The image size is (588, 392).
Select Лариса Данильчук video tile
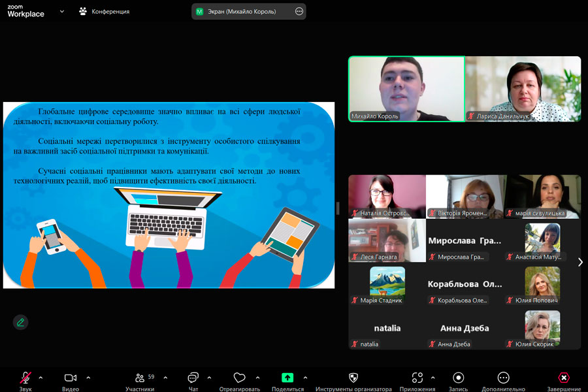(523, 89)
